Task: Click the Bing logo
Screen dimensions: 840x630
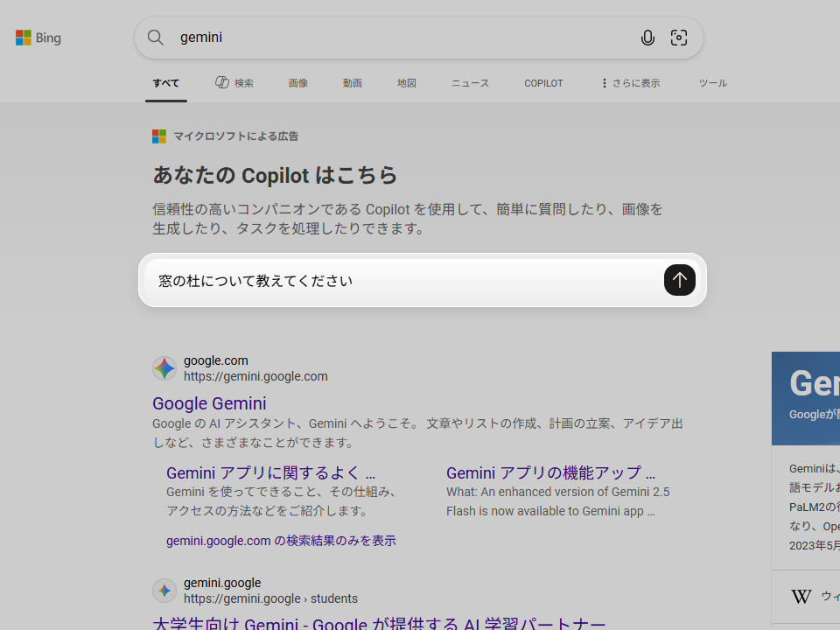Action: tap(38, 38)
